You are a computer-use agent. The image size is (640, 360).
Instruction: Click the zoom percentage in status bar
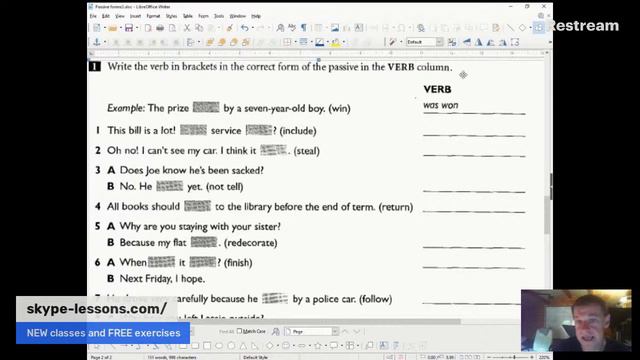pyautogui.click(x=544, y=357)
